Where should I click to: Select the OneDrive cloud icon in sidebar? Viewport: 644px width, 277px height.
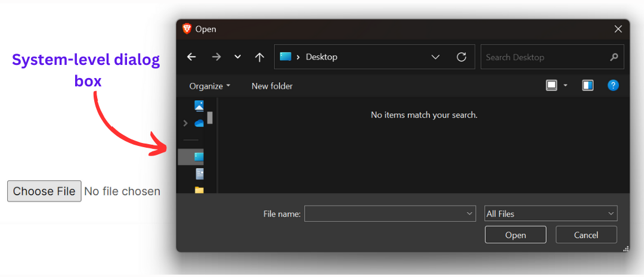point(199,123)
